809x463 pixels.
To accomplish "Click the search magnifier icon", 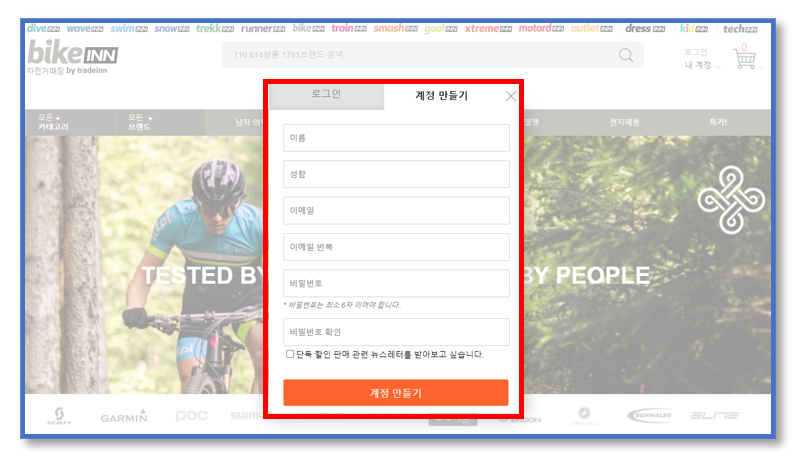I will coord(626,55).
